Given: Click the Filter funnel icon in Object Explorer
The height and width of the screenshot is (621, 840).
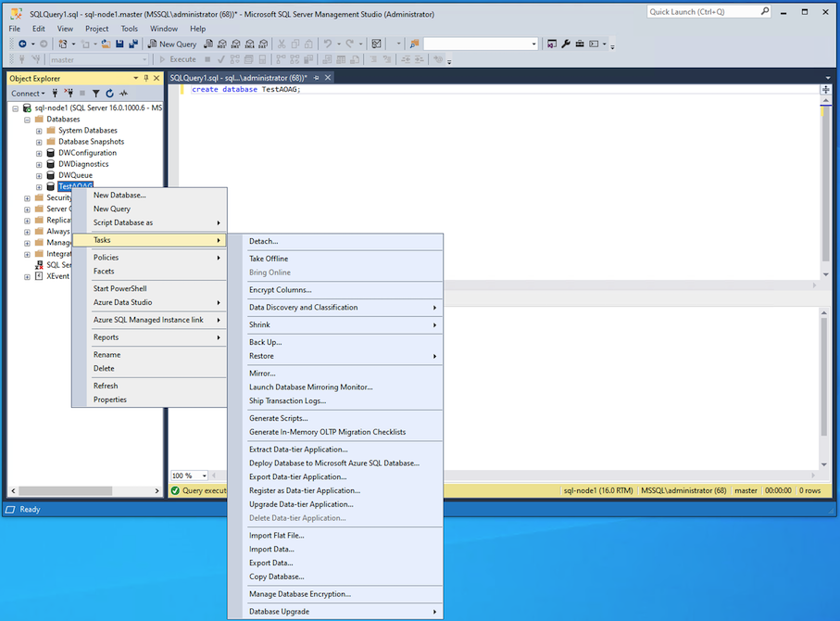Looking at the screenshot, I should (x=96, y=94).
